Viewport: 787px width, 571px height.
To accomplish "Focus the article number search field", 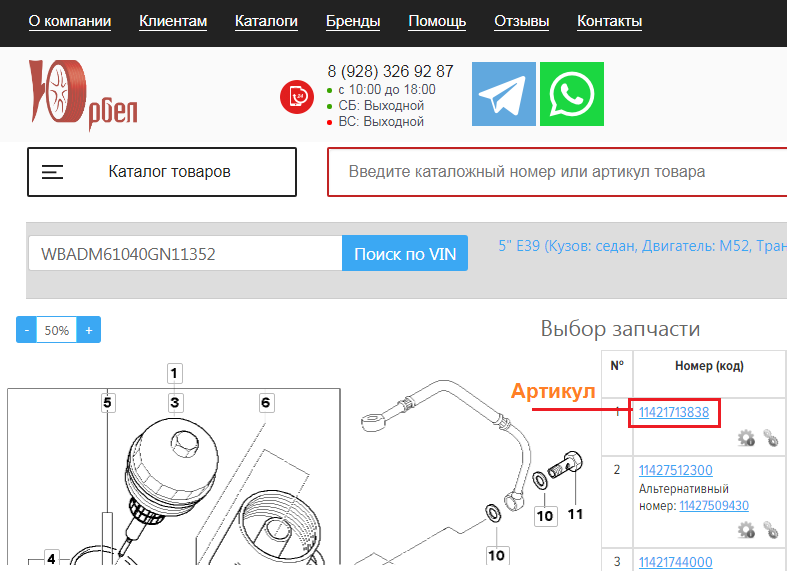I will [x=557, y=172].
